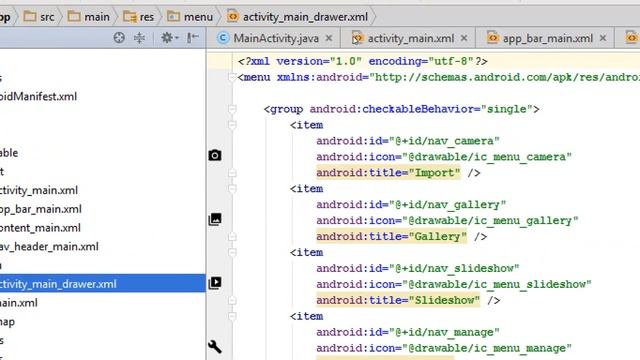The image size is (640, 360).
Task: Click the main breadcrumb folder
Action: pos(89,17)
